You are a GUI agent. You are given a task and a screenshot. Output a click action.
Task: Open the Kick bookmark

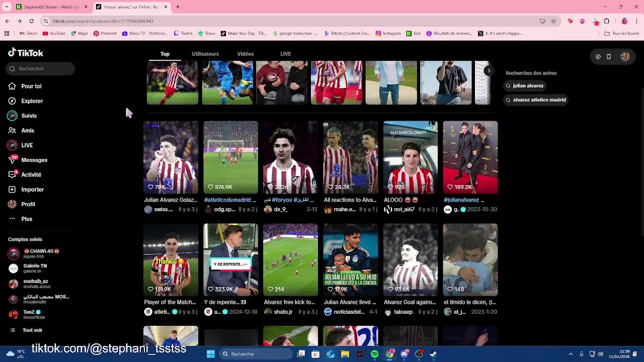(413, 34)
